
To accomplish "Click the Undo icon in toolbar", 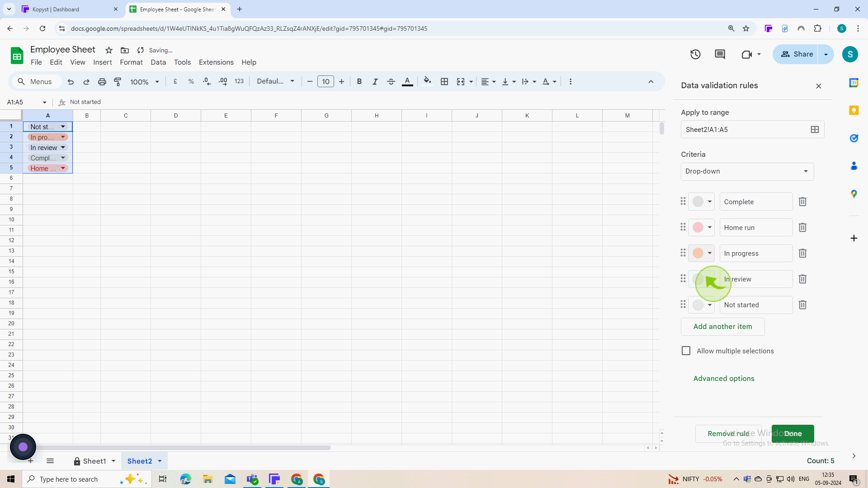I will pos(71,82).
